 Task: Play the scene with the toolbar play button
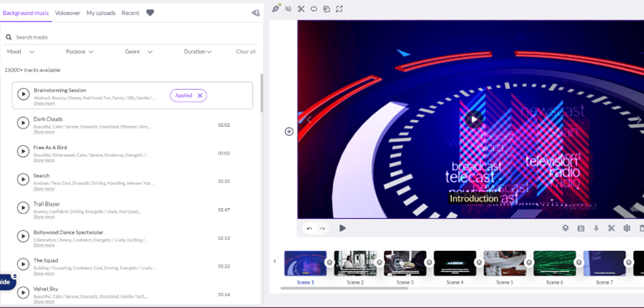click(x=342, y=228)
